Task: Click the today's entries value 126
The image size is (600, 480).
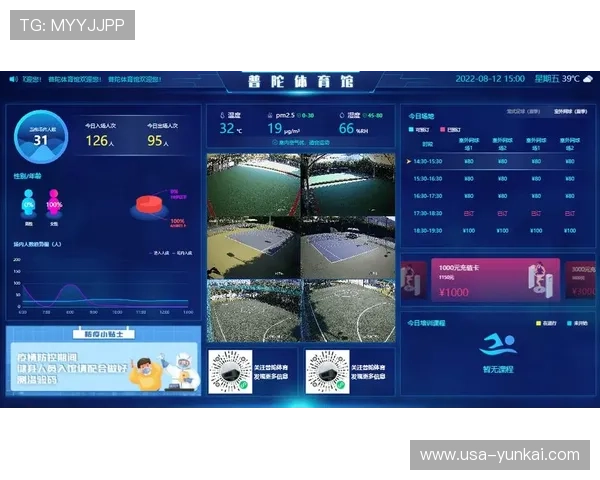Action: [99, 141]
